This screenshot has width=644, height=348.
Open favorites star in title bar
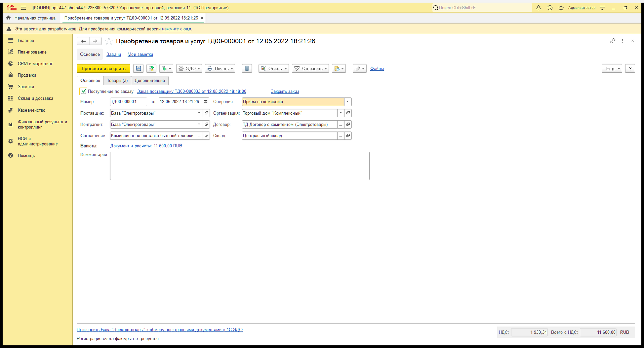pos(561,8)
